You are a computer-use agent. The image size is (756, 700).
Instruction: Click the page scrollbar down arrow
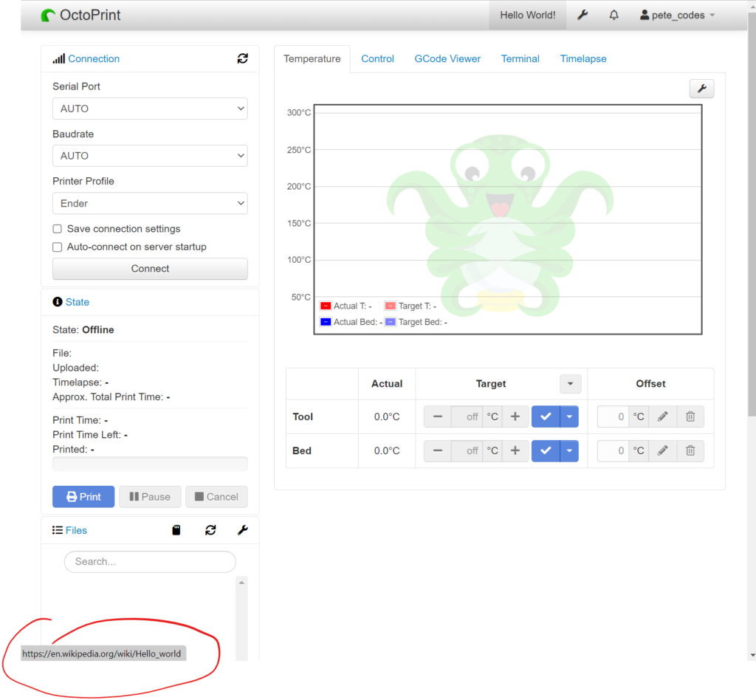(752, 656)
